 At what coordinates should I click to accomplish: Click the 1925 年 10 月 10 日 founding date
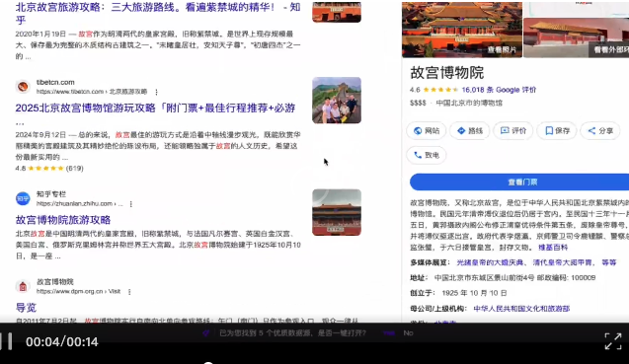tap(474, 293)
